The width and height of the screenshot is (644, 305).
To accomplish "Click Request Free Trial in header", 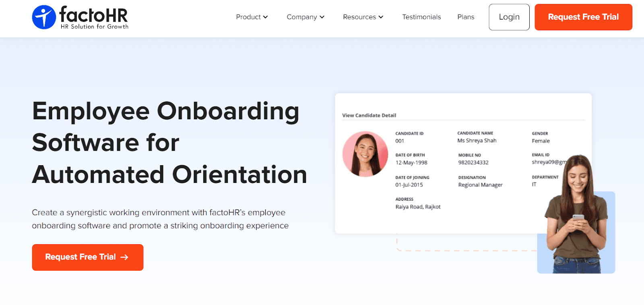I will pyautogui.click(x=583, y=17).
